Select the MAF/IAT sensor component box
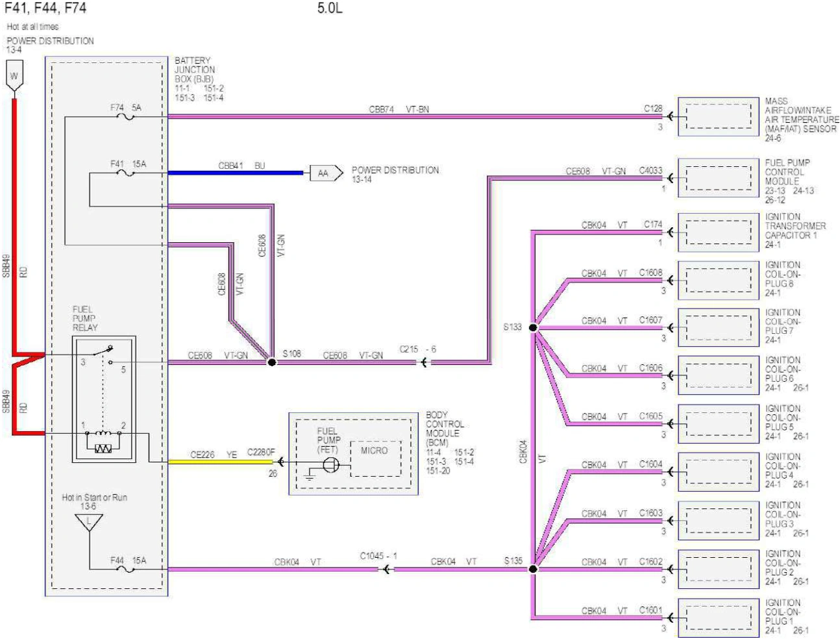The image size is (840, 639). [719, 117]
